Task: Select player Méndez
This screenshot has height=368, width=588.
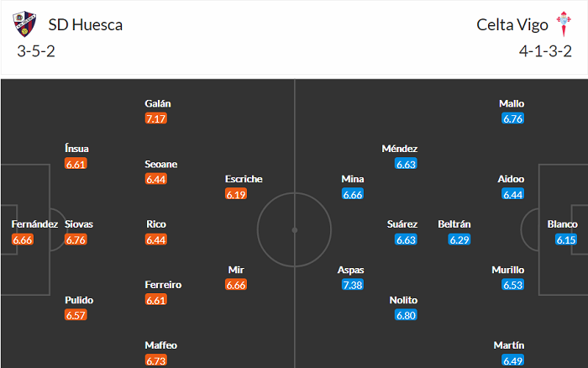Action: point(399,149)
